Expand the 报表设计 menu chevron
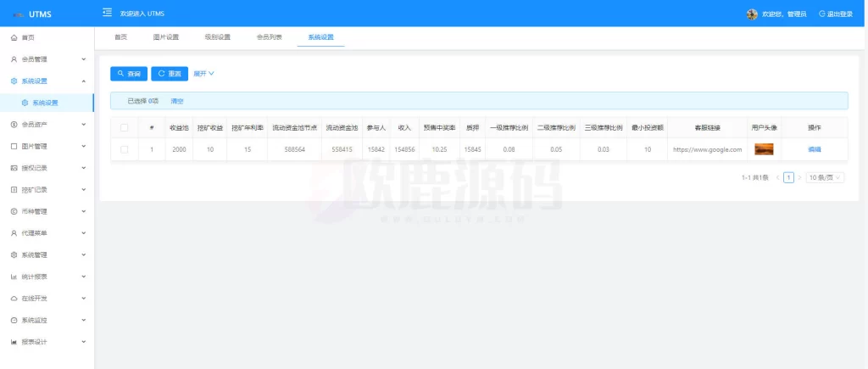 coord(84,342)
